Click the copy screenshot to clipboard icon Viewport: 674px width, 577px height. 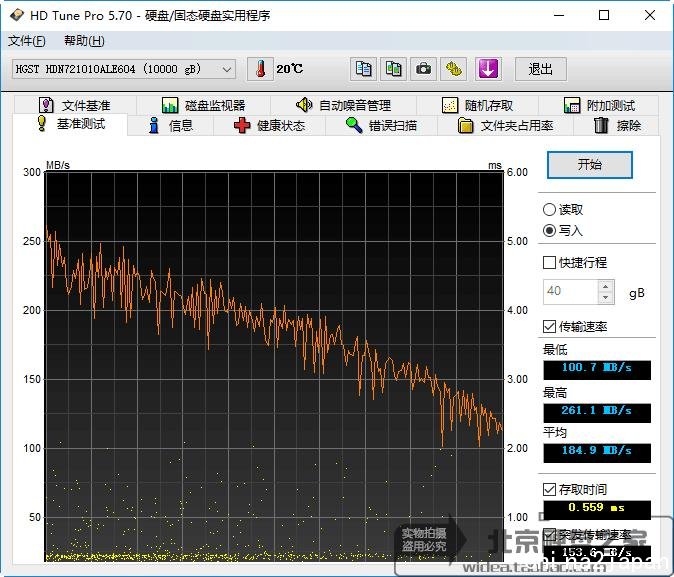pos(393,69)
